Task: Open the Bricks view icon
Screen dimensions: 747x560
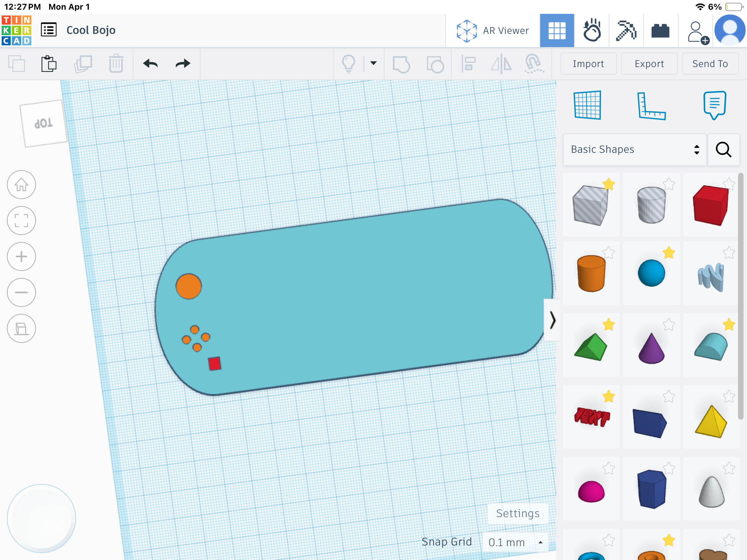Action: [x=661, y=30]
